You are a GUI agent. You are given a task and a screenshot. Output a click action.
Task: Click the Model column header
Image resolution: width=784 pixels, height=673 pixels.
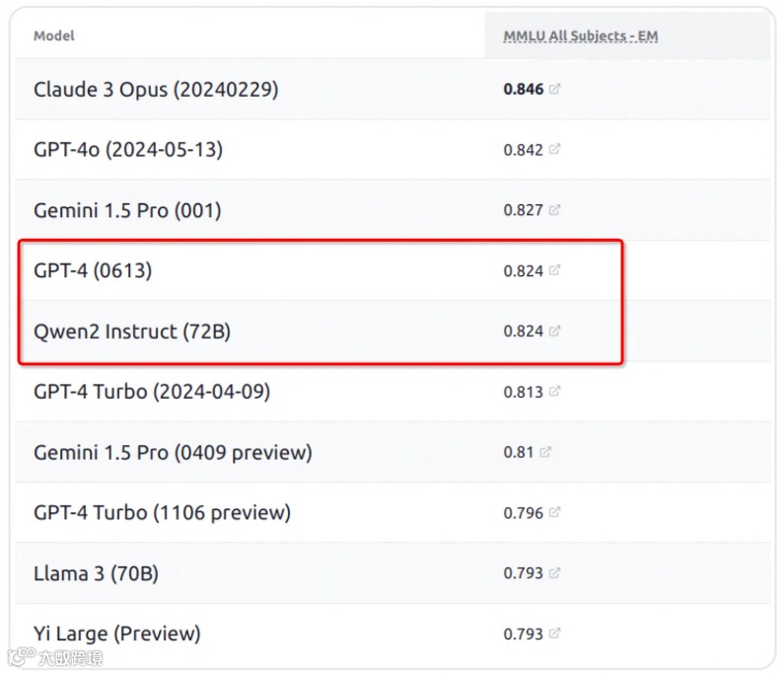pyautogui.click(x=54, y=36)
